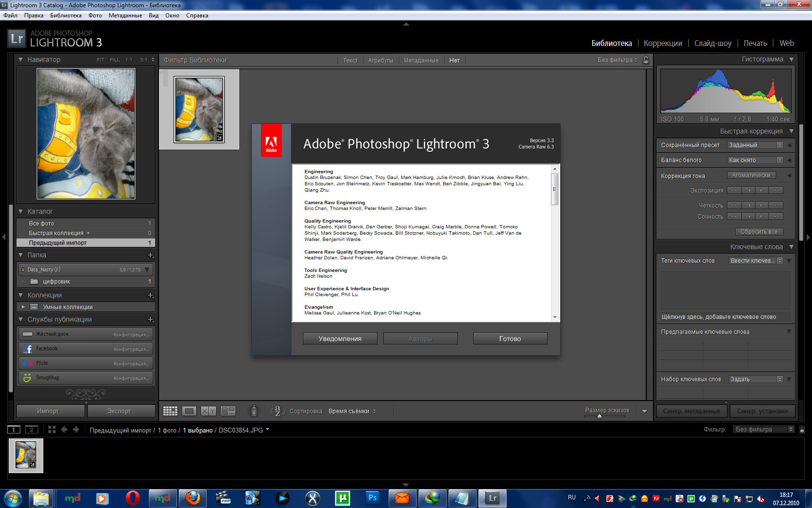Toggle the library filter lock
The height and width of the screenshot is (508, 812).
[646, 60]
